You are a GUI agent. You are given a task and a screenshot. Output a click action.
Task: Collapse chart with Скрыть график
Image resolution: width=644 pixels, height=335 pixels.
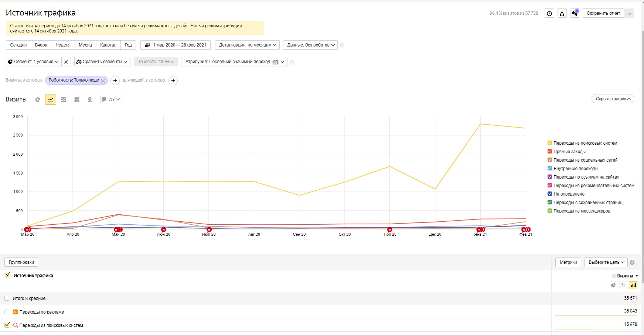pos(613,99)
